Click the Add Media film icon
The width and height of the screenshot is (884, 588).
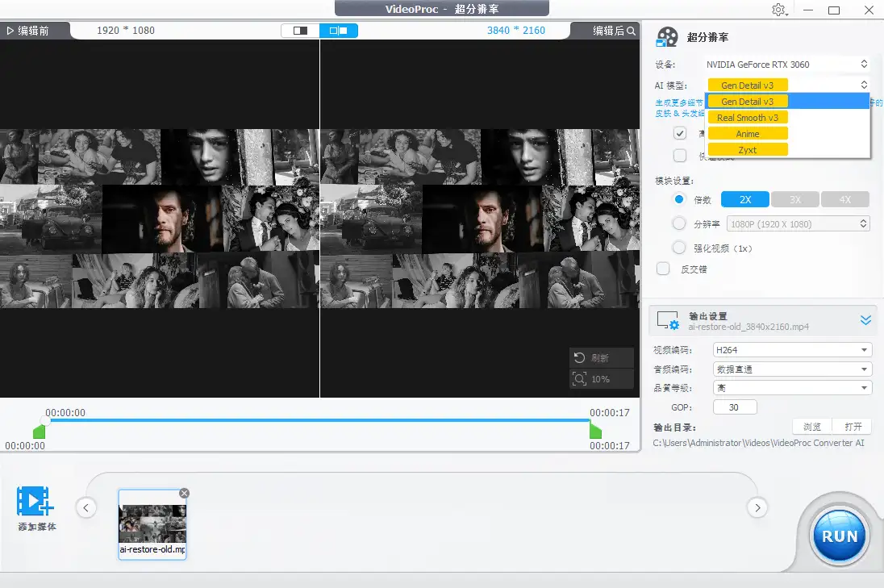[35, 502]
